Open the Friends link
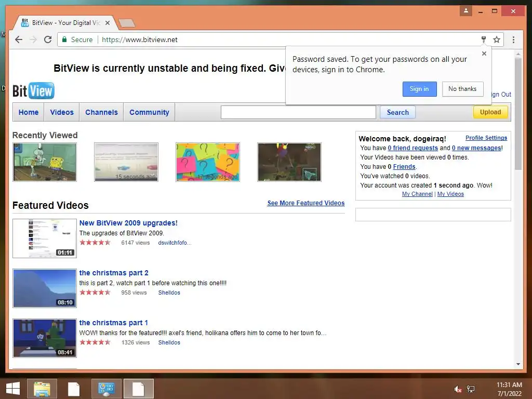 click(404, 167)
